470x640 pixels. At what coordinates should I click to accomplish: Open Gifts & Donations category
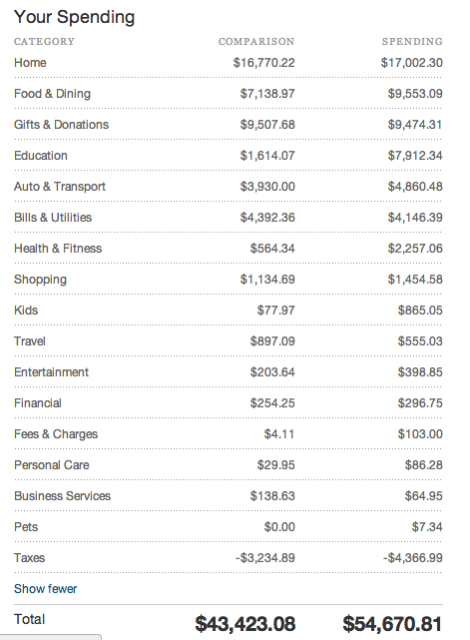point(62,124)
